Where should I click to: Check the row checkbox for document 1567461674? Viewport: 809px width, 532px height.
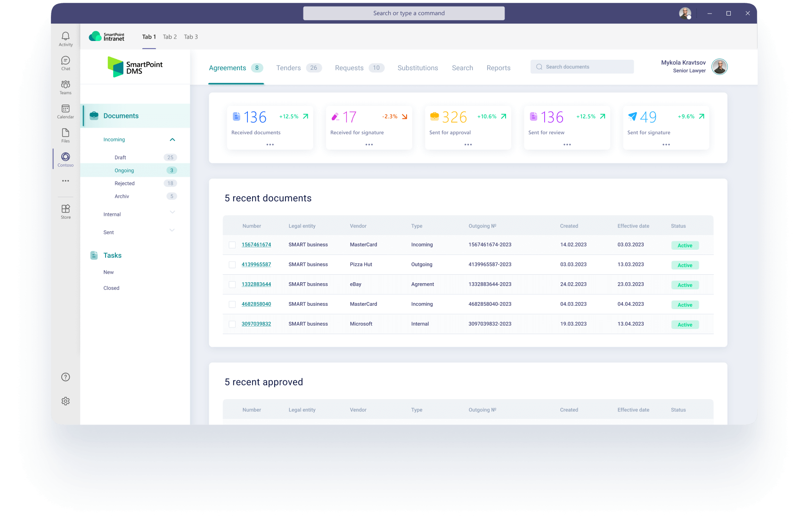pyautogui.click(x=232, y=245)
